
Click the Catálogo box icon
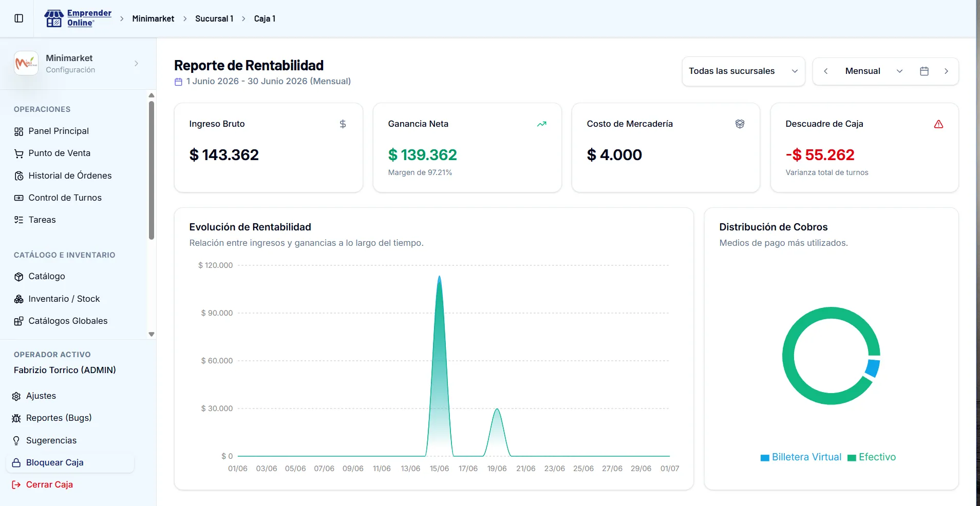point(19,277)
